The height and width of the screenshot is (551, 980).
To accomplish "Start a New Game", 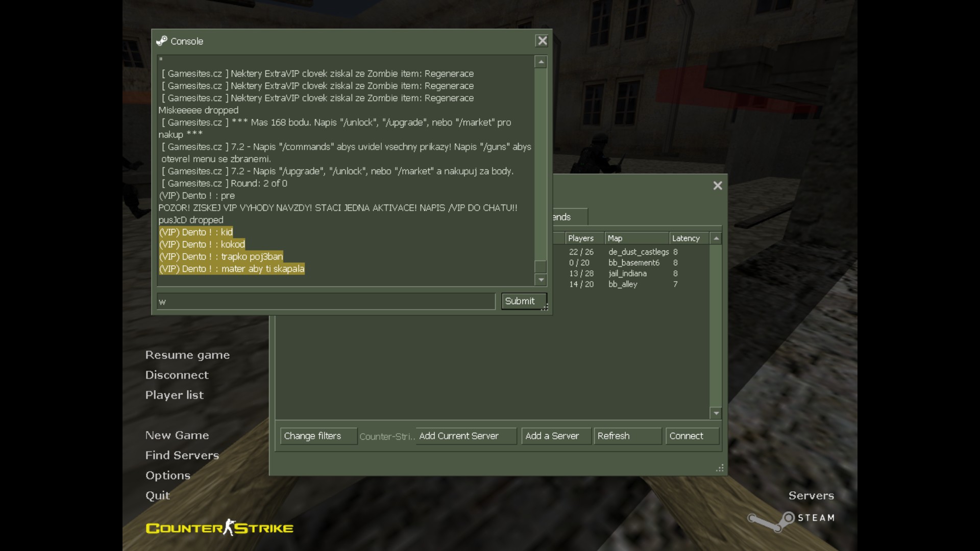I will 177,435.
